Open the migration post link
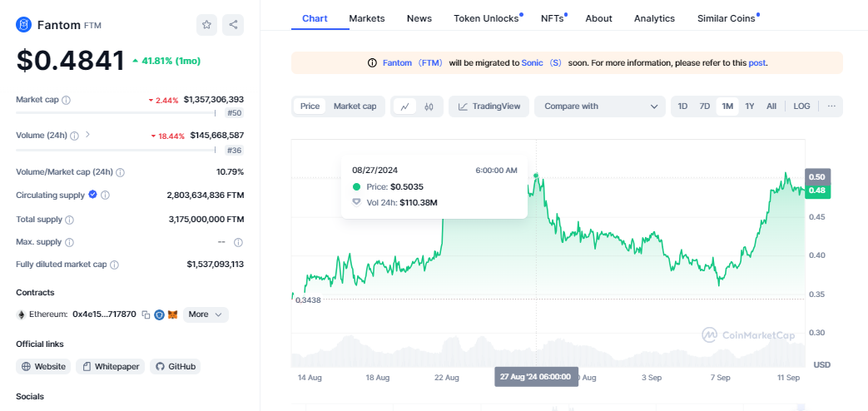868x411 pixels. [x=756, y=63]
